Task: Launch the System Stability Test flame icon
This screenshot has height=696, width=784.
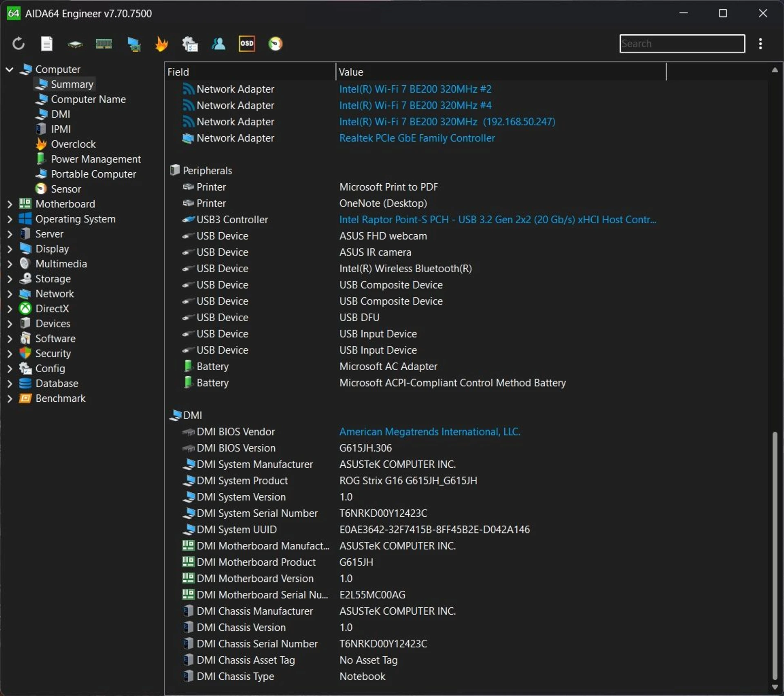Action: 162,44
